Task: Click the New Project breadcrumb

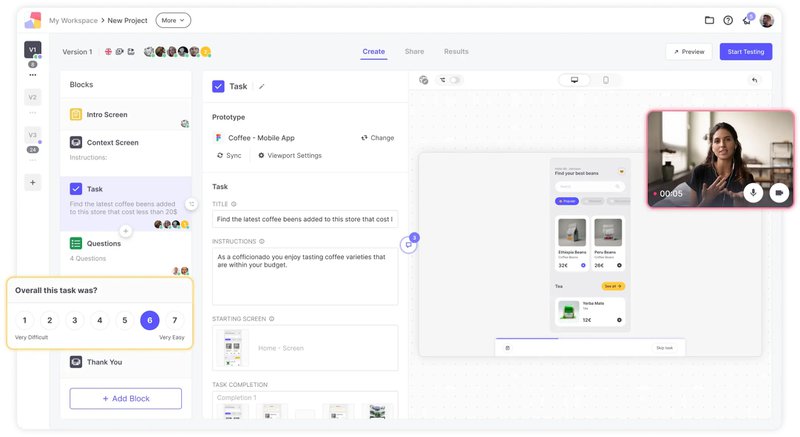Action: pos(128,20)
